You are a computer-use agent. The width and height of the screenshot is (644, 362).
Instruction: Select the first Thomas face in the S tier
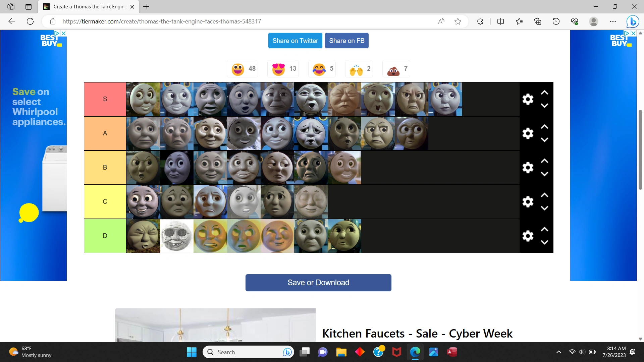[x=143, y=99]
